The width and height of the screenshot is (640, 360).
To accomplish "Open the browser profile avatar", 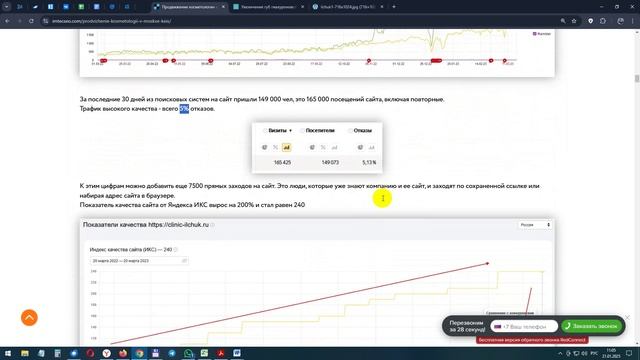I will [620, 21].
